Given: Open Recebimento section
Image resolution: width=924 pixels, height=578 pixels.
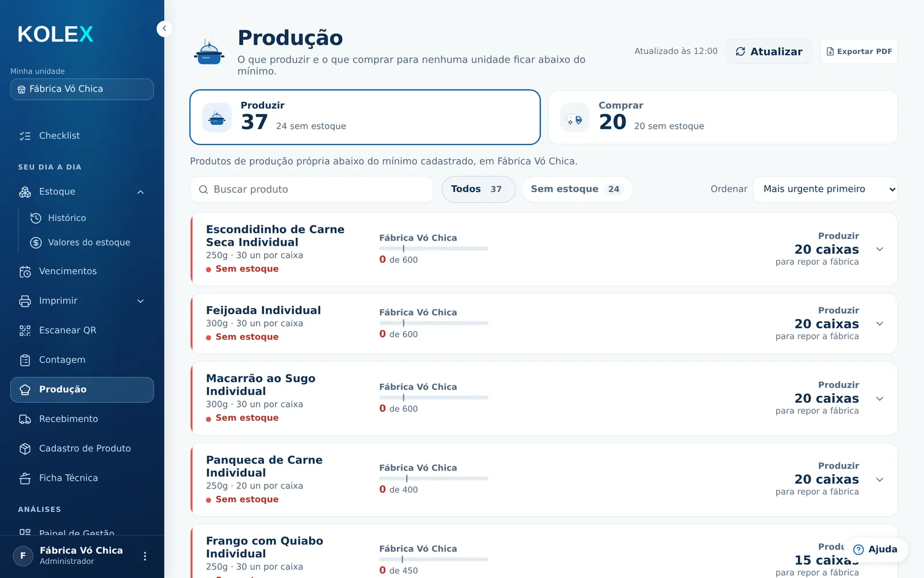Looking at the screenshot, I should point(82,418).
